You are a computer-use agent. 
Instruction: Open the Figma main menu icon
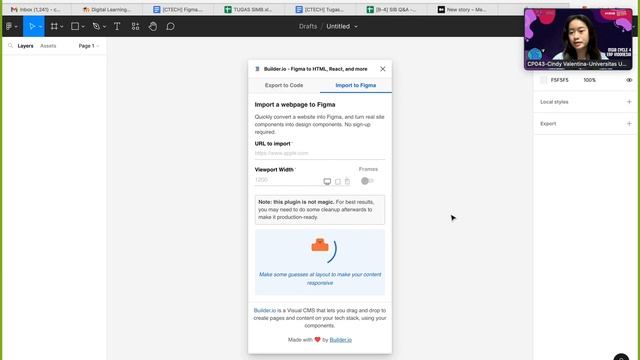(9, 27)
